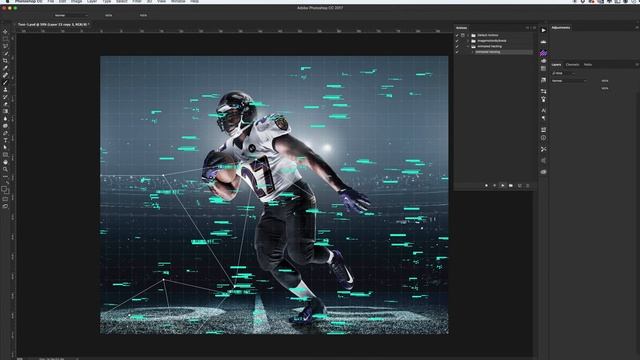The height and width of the screenshot is (360, 640).
Task: Toggle checkmark for second action set row
Action: 457,41
